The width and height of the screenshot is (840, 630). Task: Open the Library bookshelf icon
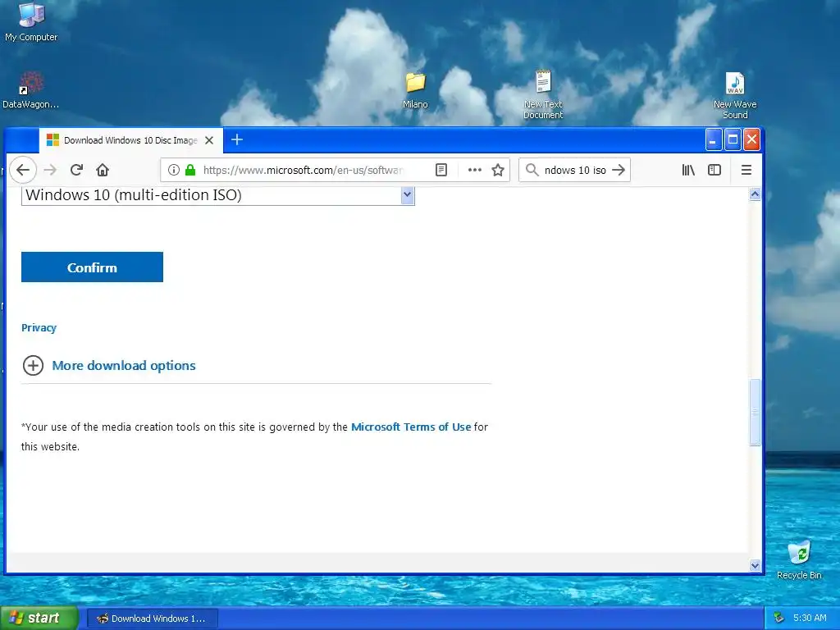pyautogui.click(x=688, y=170)
